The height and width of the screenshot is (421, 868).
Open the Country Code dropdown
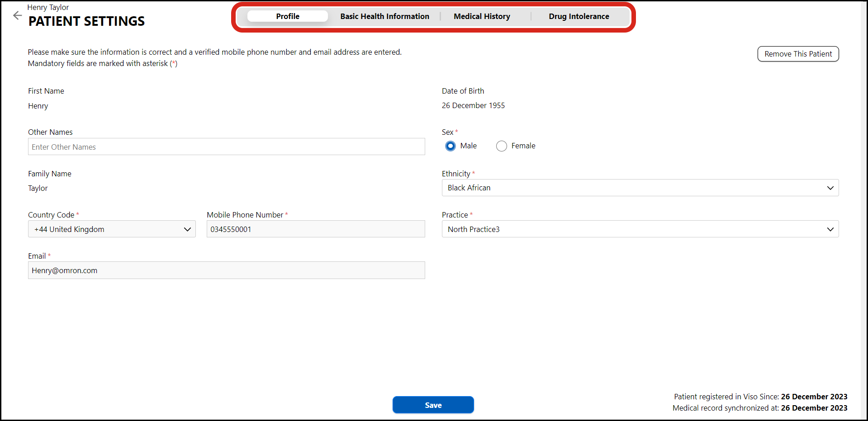pos(111,229)
